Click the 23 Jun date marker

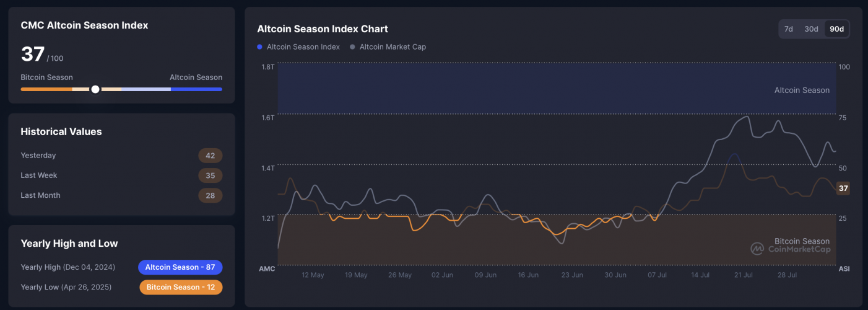click(571, 275)
